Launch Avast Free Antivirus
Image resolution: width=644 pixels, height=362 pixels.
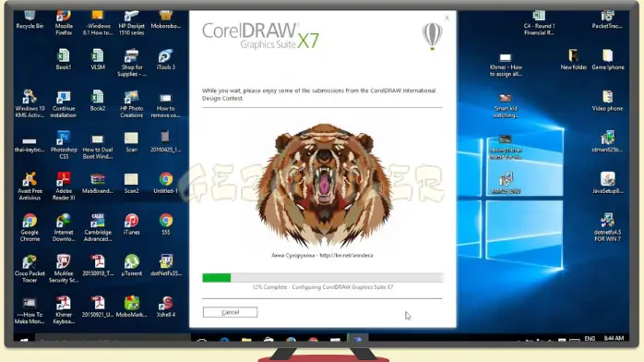coord(30,187)
